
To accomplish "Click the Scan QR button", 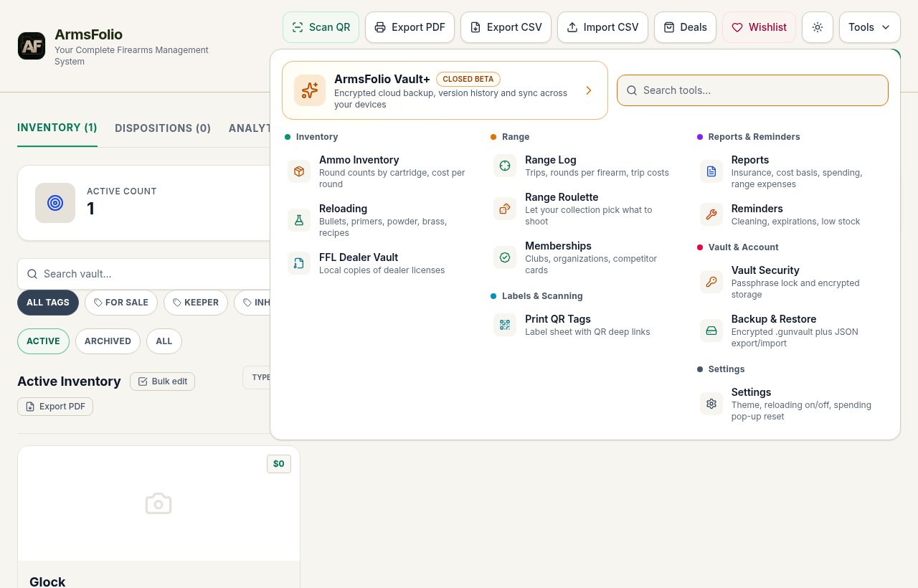I will [x=321, y=27].
